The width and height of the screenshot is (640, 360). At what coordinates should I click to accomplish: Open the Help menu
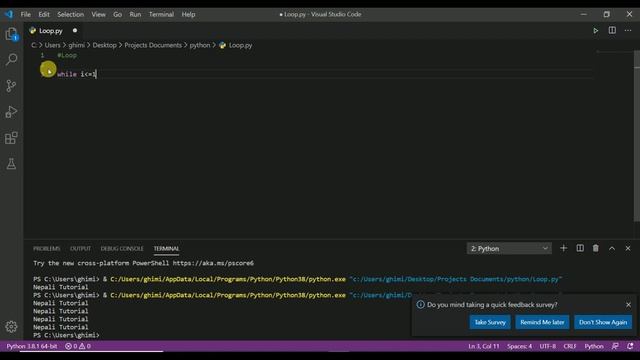click(x=188, y=14)
